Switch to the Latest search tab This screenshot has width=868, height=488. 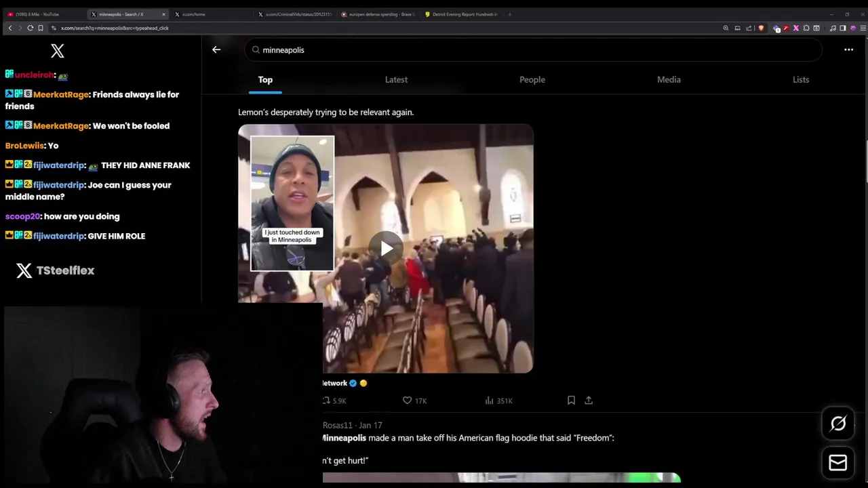coord(396,80)
